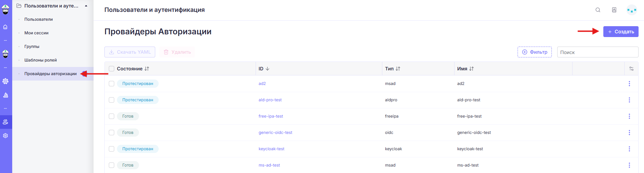Screen dimensions: 644x173
Task: Open Группы menu item
Action: 32,47
